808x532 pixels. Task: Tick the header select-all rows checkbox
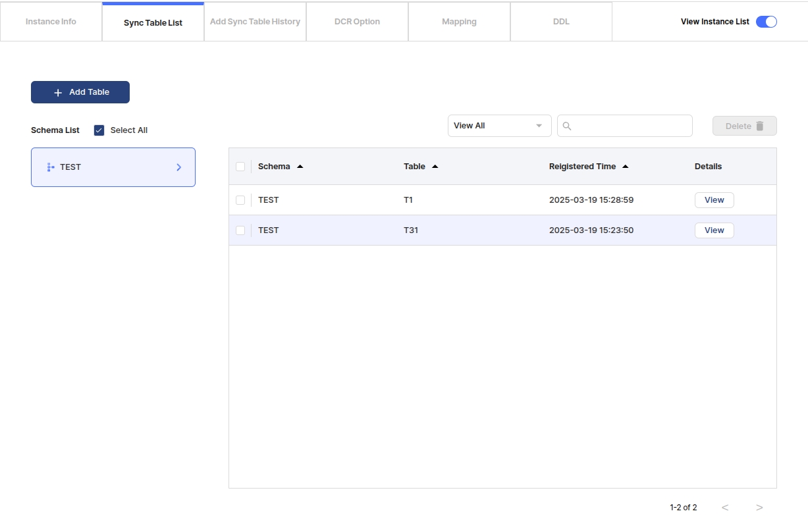[x=240, y=167]
